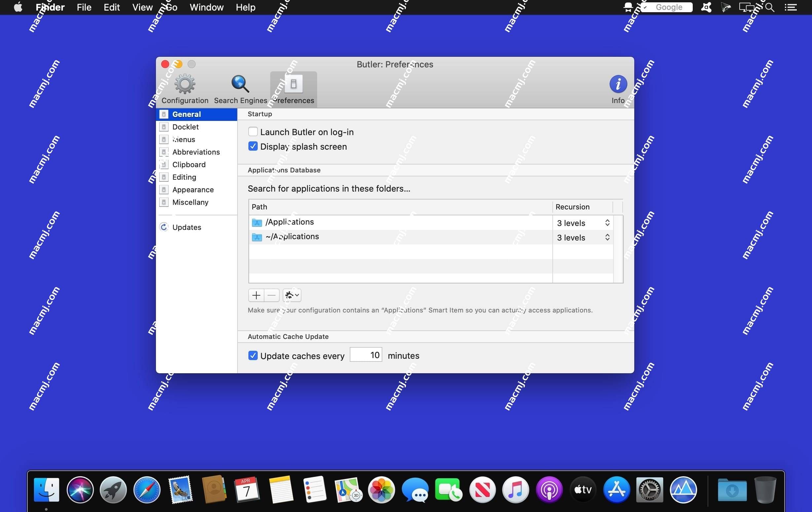Select Updates sidebar item
The width and height of the screenshot is (812, 512).
tap(187, 227)
